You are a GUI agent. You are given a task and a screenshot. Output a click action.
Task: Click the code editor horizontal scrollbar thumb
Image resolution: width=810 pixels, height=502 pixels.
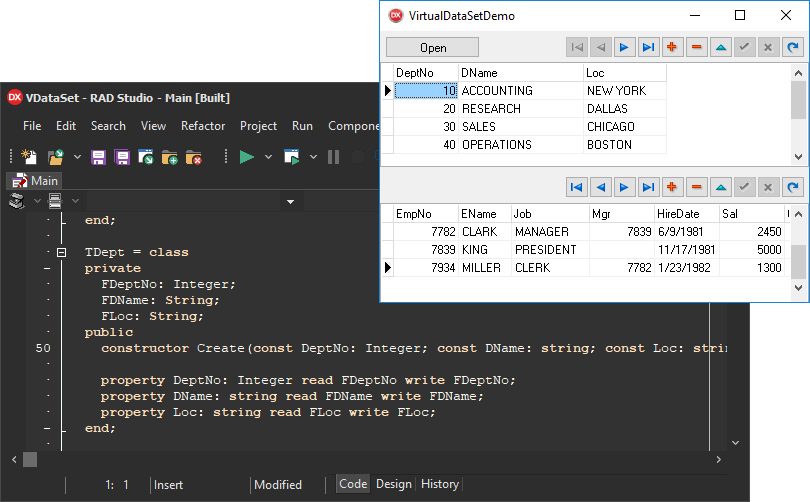[x=30, y=459]
